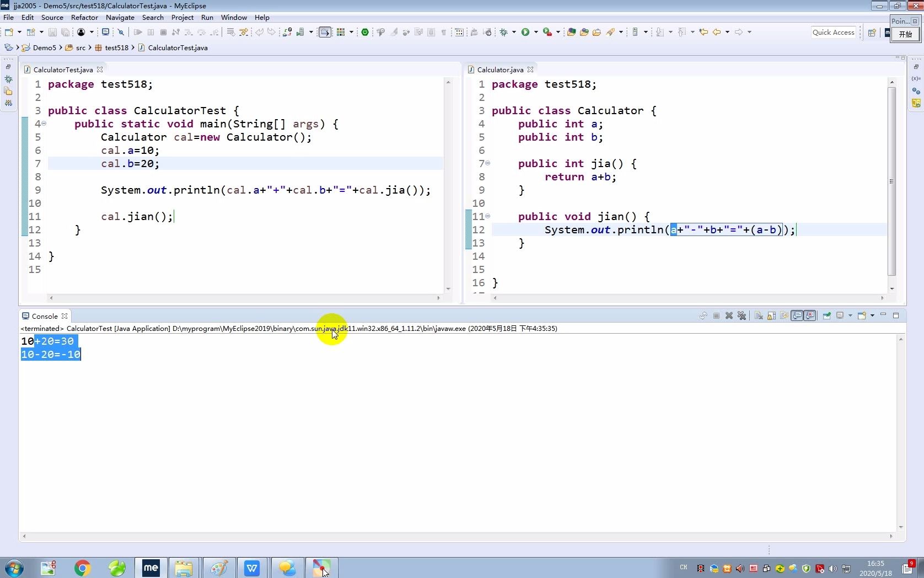Collapse the jia method fold at line 7
The width and height of the screenshot is (924, 578).
pos(487,163)
